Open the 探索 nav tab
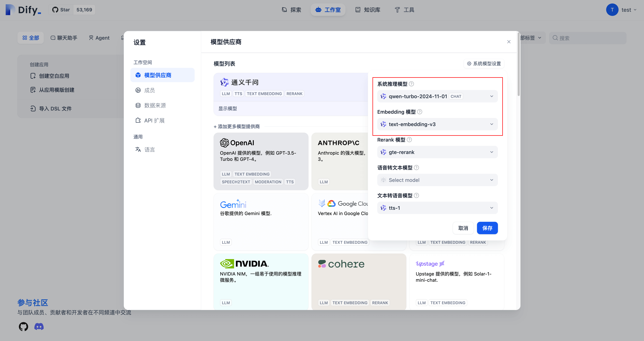644x341 pixels. coord(292,10)
